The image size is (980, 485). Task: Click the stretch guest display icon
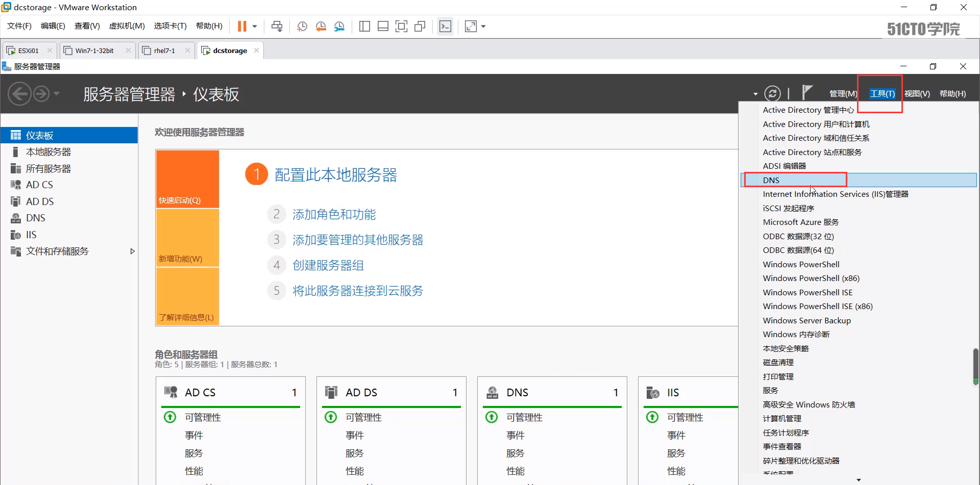471,26
